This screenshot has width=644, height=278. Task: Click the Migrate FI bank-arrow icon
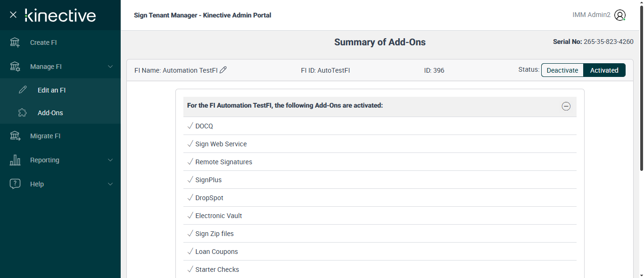click(x=15, y=136)
